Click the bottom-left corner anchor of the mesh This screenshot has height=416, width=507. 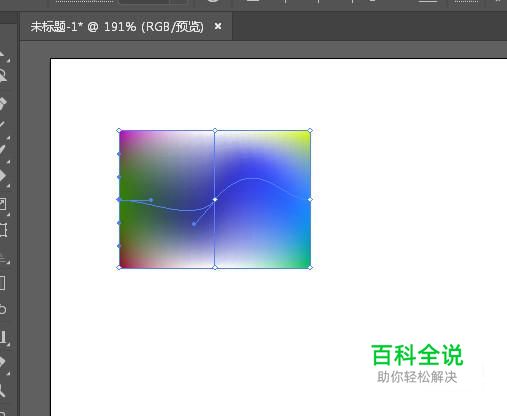point(119,267)
